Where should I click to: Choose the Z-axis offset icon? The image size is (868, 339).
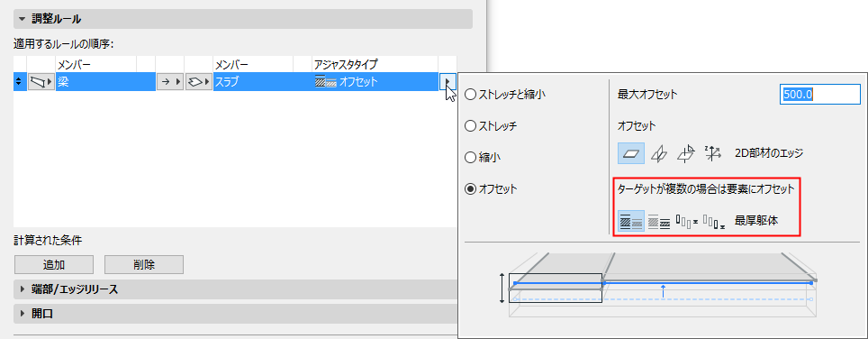coord(712,153)
